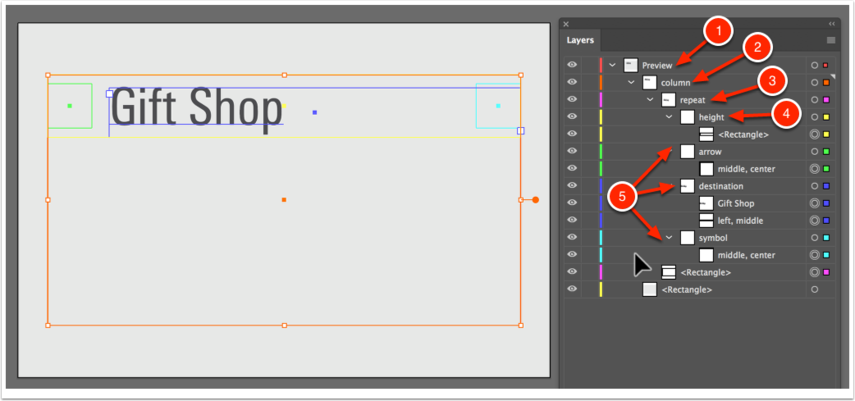
Task: Select the symbol layer row
Action: point(700,238)
